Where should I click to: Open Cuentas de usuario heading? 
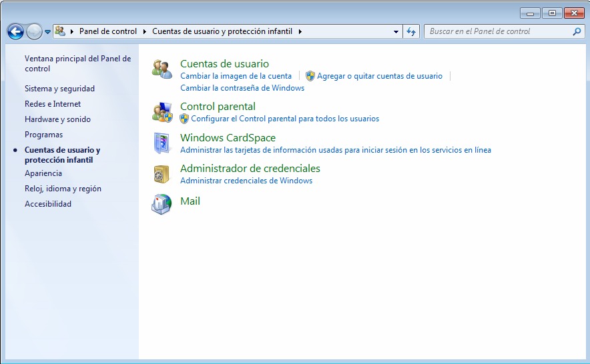coord(225,64)
